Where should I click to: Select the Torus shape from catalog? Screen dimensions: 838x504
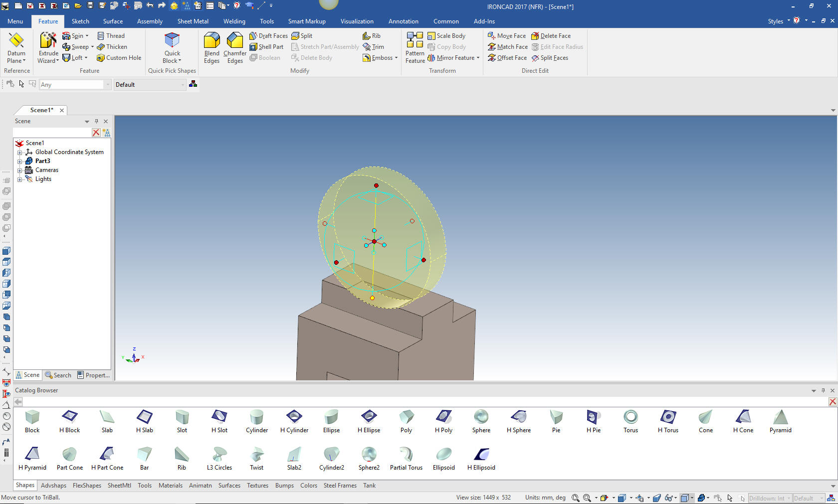coord(630,421)
